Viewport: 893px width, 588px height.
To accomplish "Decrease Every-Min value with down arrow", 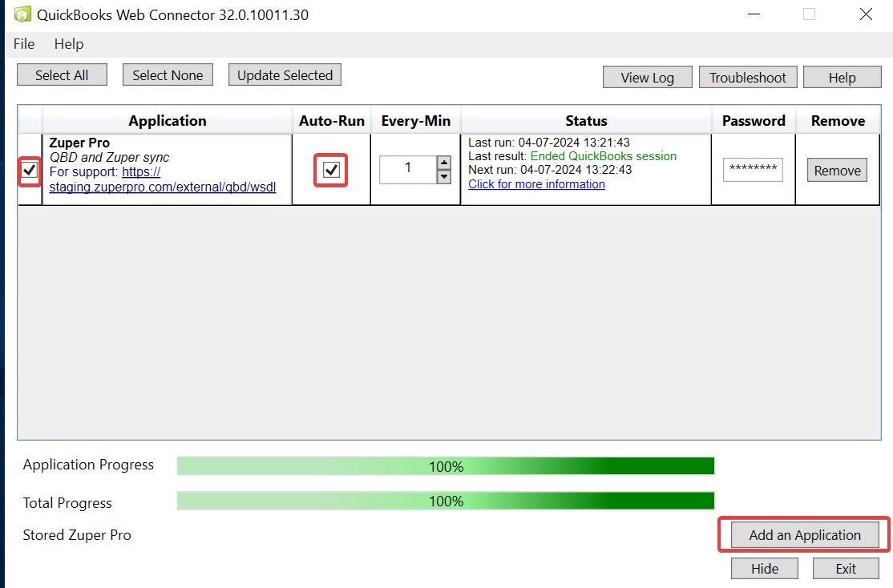I will 443,176.
